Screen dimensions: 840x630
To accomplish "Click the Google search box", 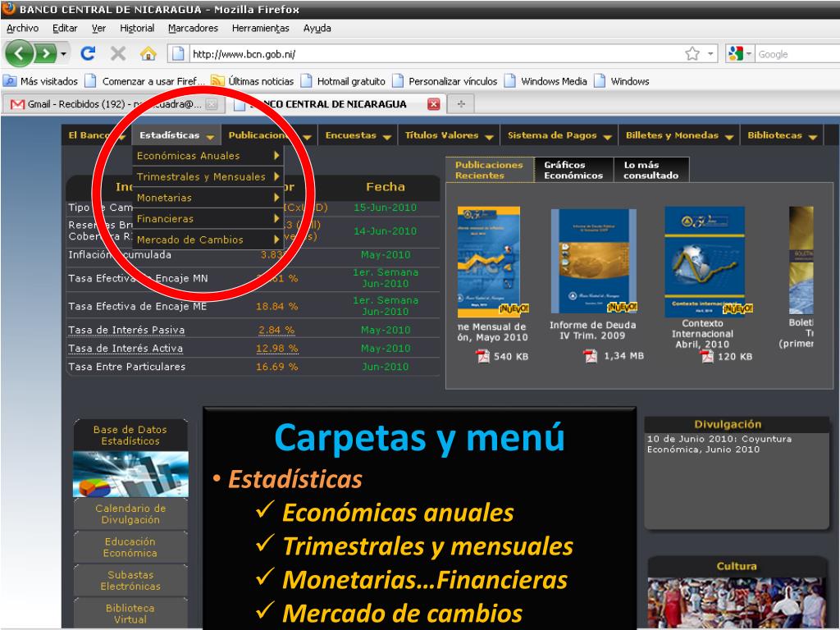I will pyautogui.click(x=798, y=54).
